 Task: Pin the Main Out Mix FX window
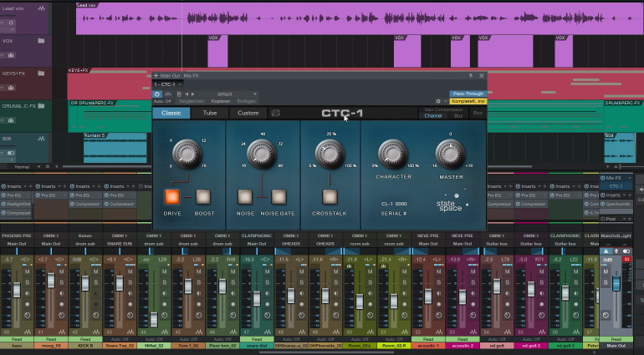point(471,75)
